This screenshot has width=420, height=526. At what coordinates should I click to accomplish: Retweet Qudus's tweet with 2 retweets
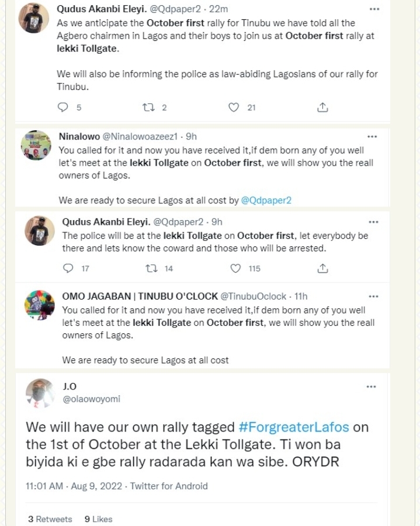147,107
